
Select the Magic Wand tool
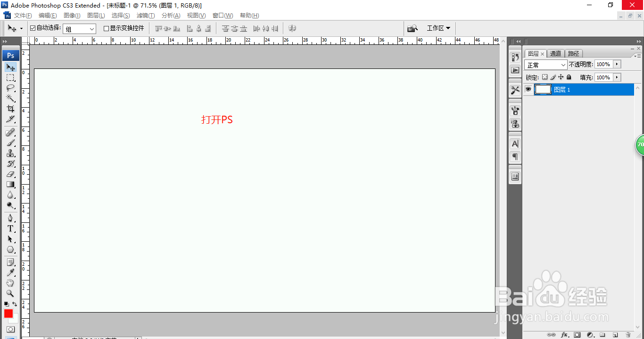10,98
